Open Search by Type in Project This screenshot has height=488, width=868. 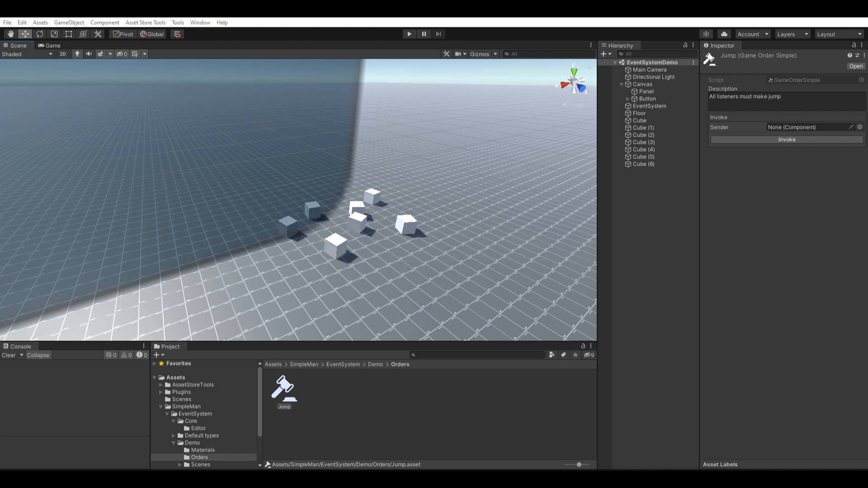(x=552, y=355)
